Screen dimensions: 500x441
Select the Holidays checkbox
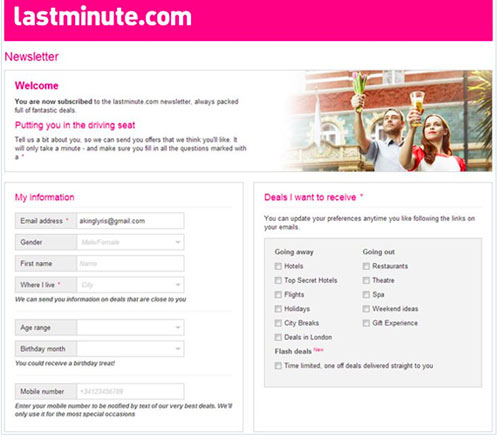278,309
